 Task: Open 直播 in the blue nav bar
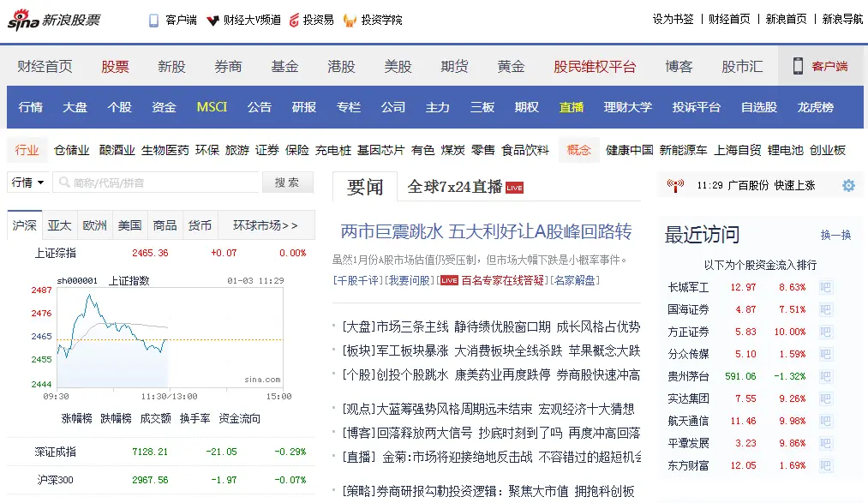[572, 107]
